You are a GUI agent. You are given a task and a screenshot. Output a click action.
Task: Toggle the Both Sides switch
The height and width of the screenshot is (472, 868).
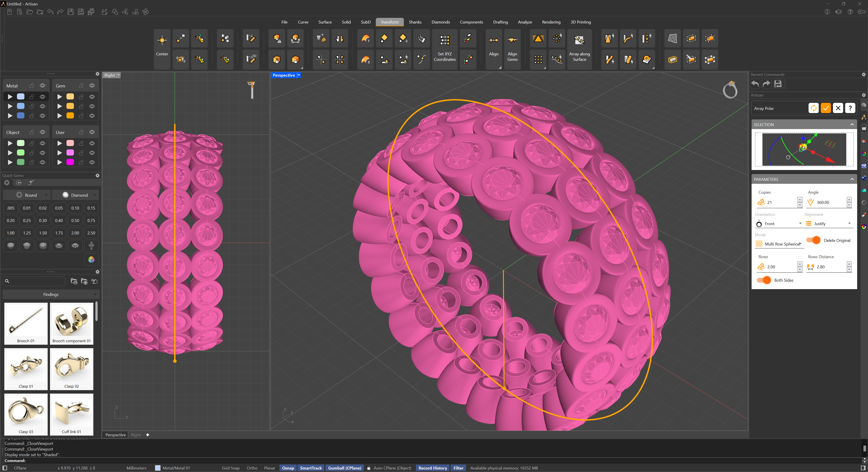tap(764, 280)
